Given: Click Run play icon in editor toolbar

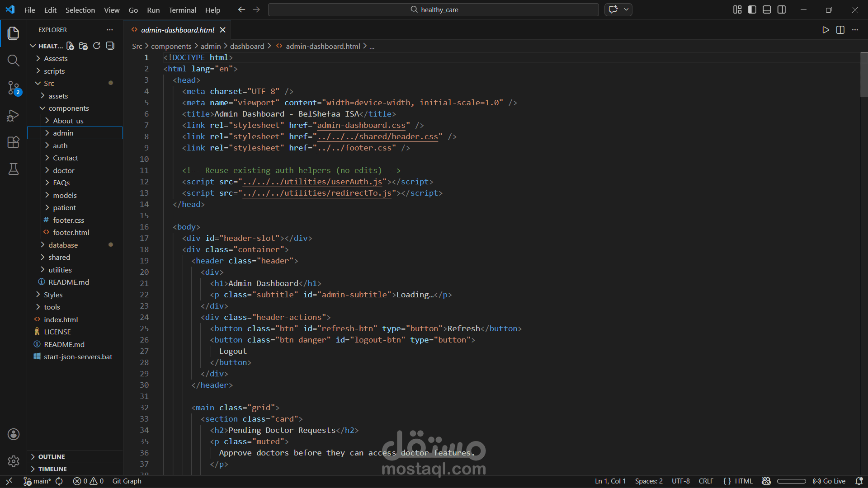Looking at the screenshot, I should tap(826, 30).
